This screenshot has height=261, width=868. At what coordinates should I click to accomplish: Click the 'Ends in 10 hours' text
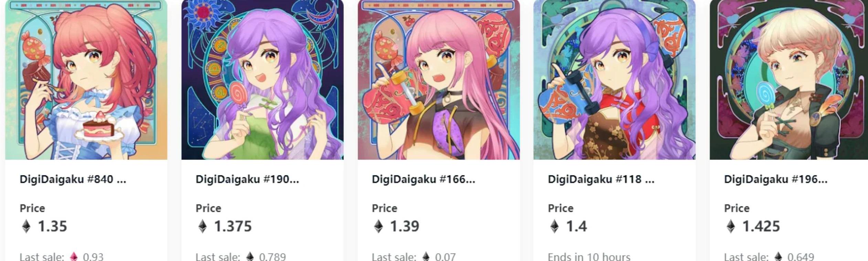[x=589, y=257]
